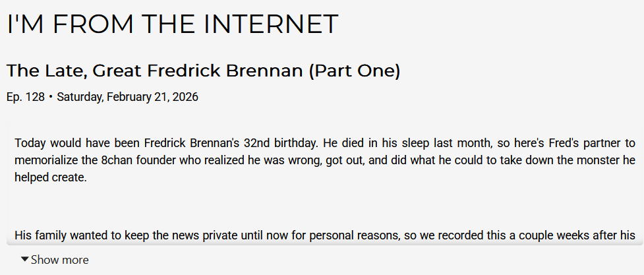Click the date Saturday, February 21, 2026

[127, 97]
